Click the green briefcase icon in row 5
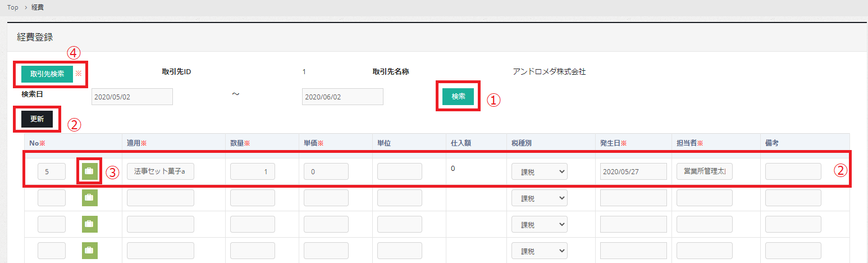Image resolution: width=868 pixels, height=263 pixels. click(x=89, y=171)
